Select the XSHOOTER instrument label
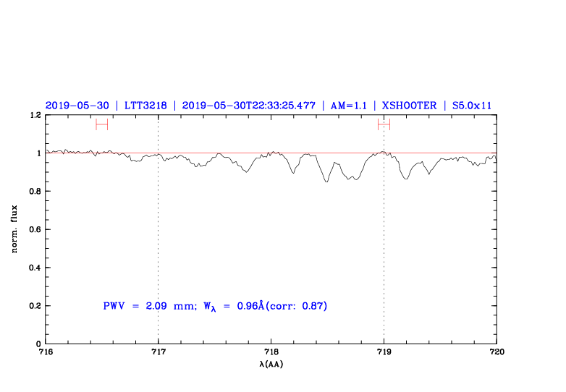Image resolution: width=566 pixels, height=392 pixels. click(x=409, y=106)
